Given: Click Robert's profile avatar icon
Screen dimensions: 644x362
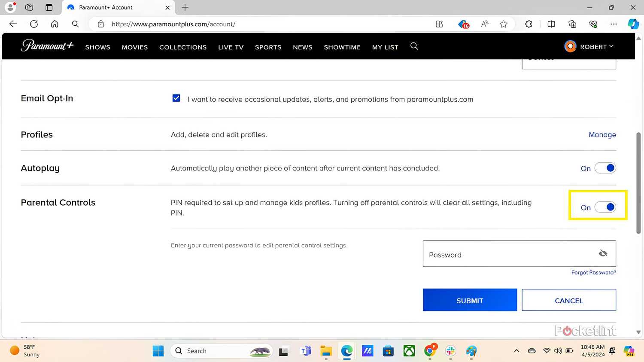Looking at the screenshot, I should [x=570, y=46].
